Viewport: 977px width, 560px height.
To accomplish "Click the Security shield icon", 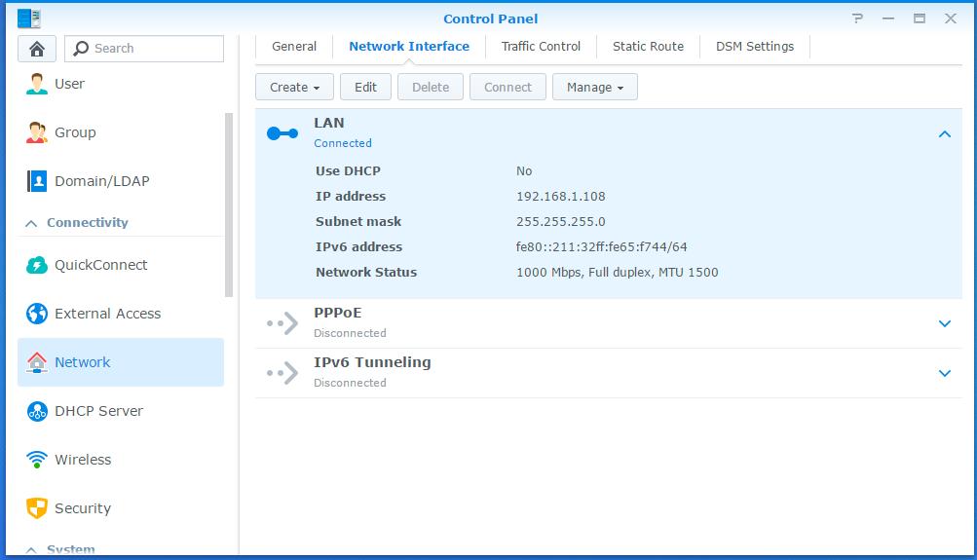I will (37, 507).
